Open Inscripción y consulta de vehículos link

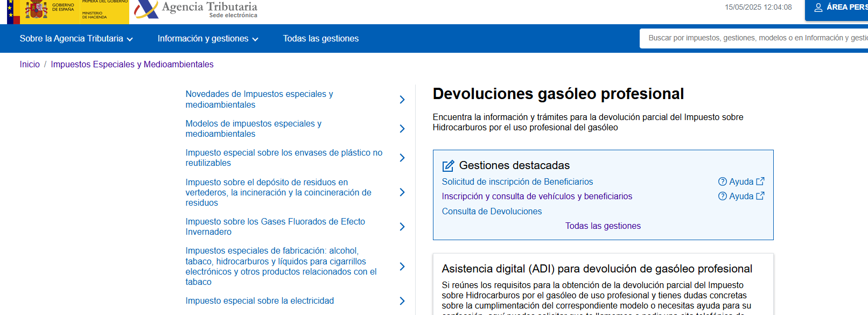[x=537, y=197]
